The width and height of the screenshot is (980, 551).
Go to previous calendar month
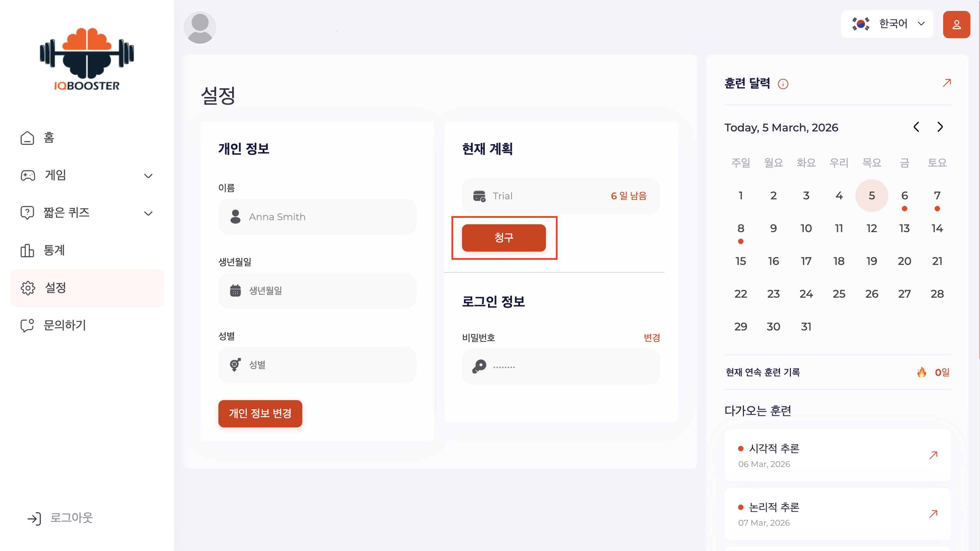point(916,127)
